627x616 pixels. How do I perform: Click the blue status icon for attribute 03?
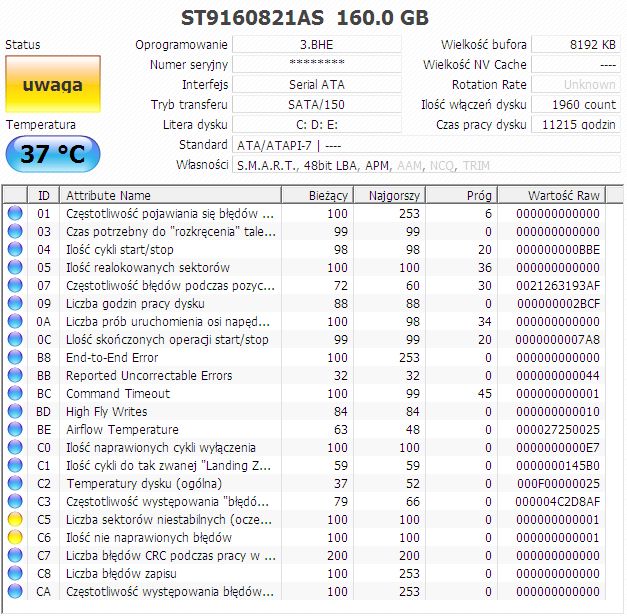[15, 231]
